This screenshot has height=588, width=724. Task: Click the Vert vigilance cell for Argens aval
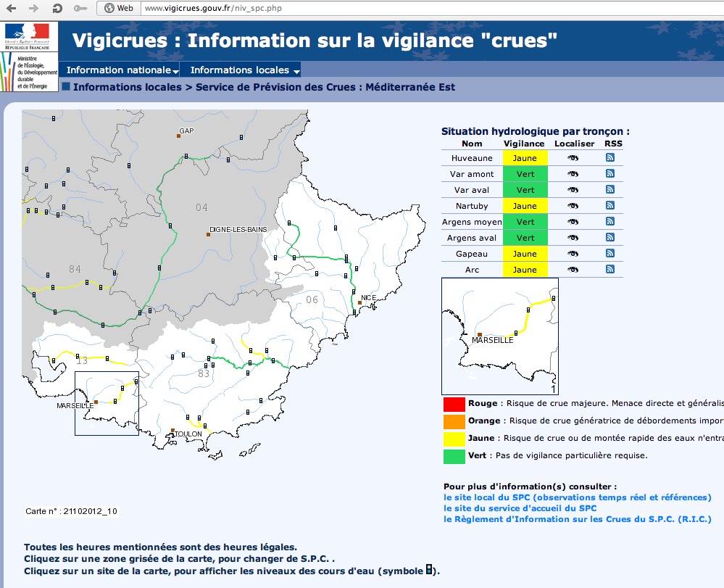coord(525,238)
